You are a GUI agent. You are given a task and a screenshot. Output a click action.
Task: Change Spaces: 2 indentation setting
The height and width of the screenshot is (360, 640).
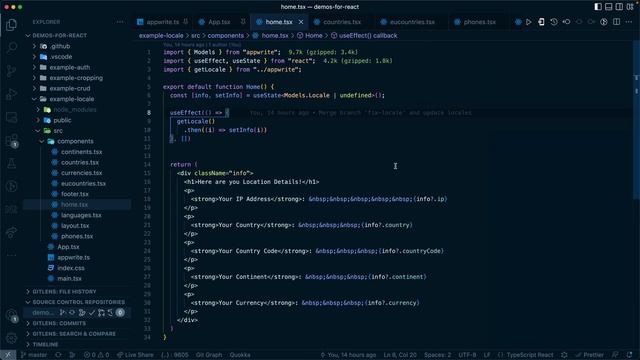coord(438,355)
